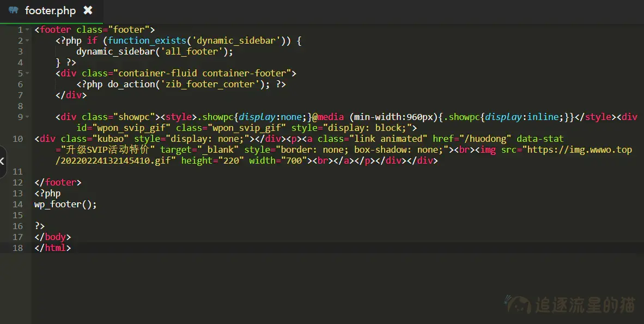Viewport: 644px width, 324px height.
Task: Collapse the container-footer div on line 5
Action: pos(27,74)
